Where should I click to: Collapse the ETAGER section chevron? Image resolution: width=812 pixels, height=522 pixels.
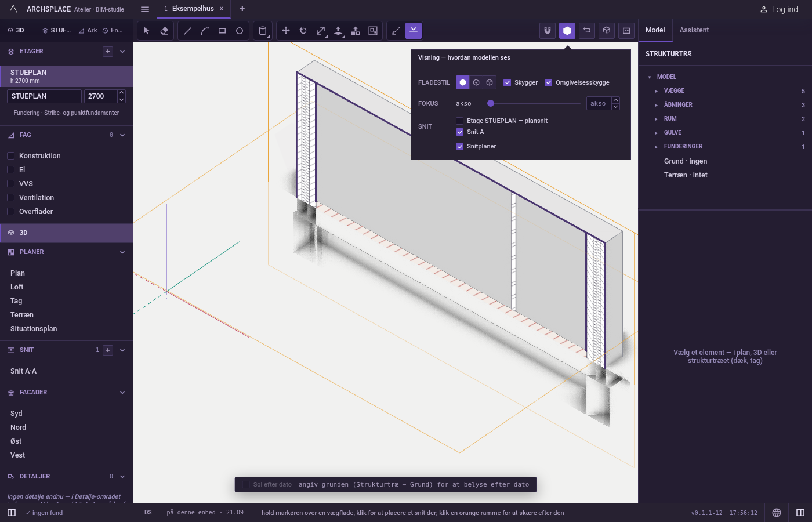(x=122, y=52)
